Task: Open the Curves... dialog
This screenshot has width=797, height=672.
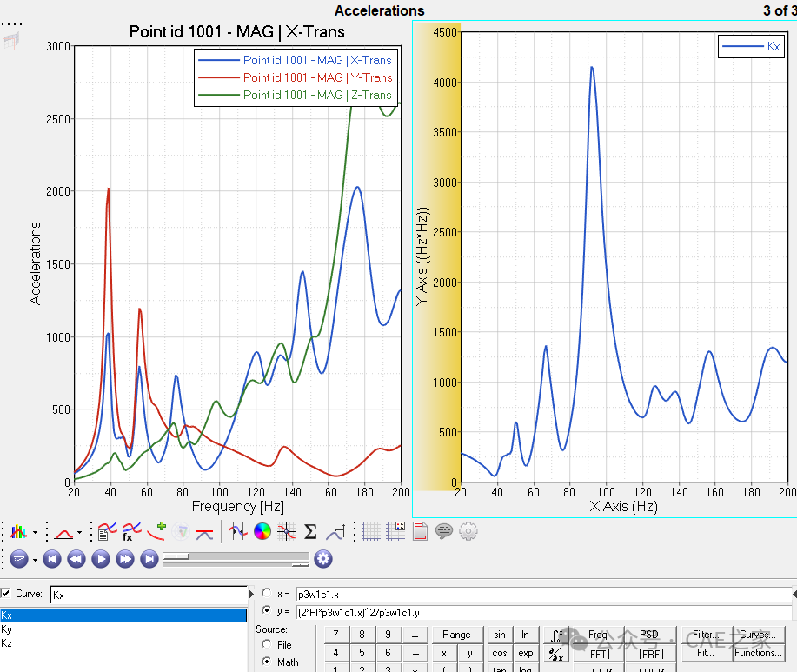Action: tap(759, 635)
